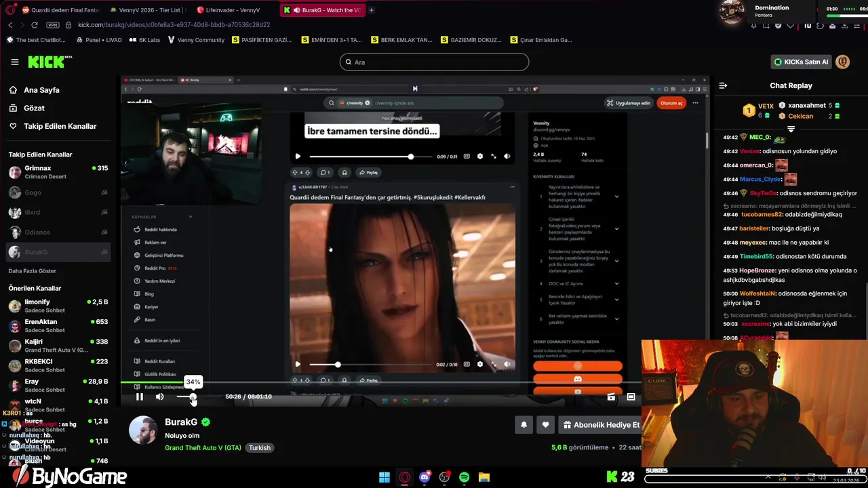
Task: Open Opera icon on taskbar
Action: pyautogui.click(x=405, y=477)
